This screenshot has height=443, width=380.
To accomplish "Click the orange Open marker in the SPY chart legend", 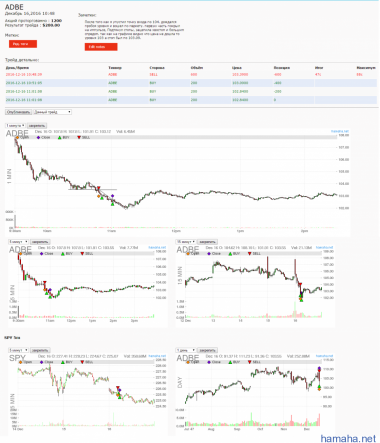I will click(x=21, y=362).
